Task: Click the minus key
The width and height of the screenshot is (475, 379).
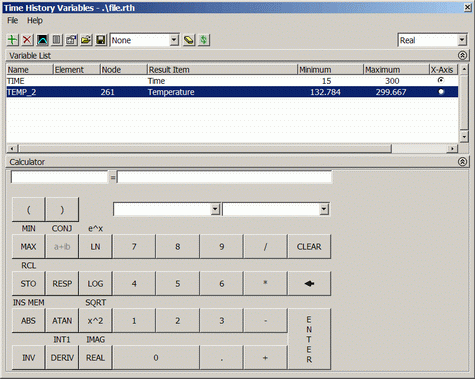Action: coord(265,320)
